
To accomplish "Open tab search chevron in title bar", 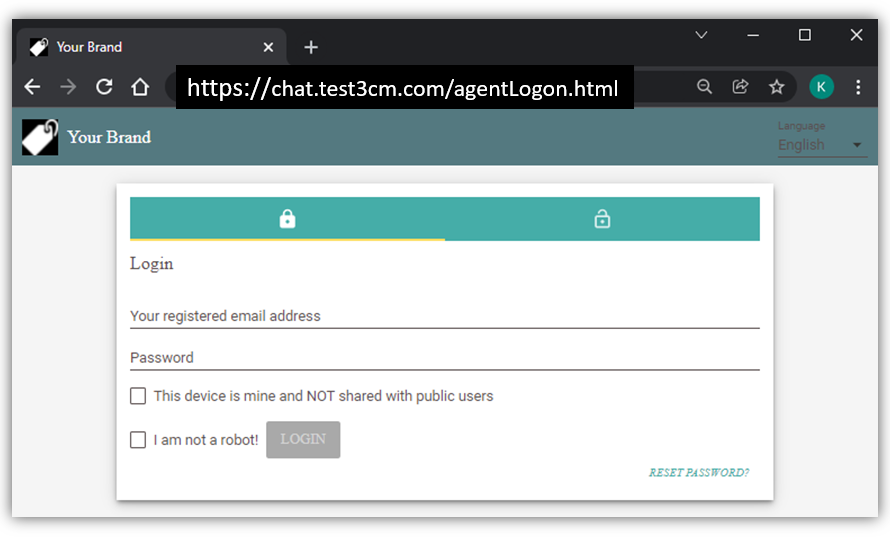I will (x=701, y=35).
